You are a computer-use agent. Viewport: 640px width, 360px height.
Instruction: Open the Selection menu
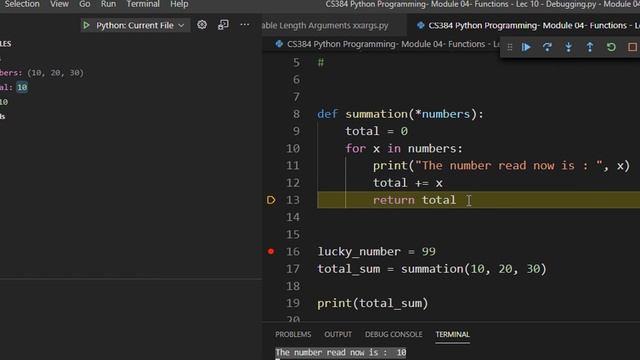point(22,4)
